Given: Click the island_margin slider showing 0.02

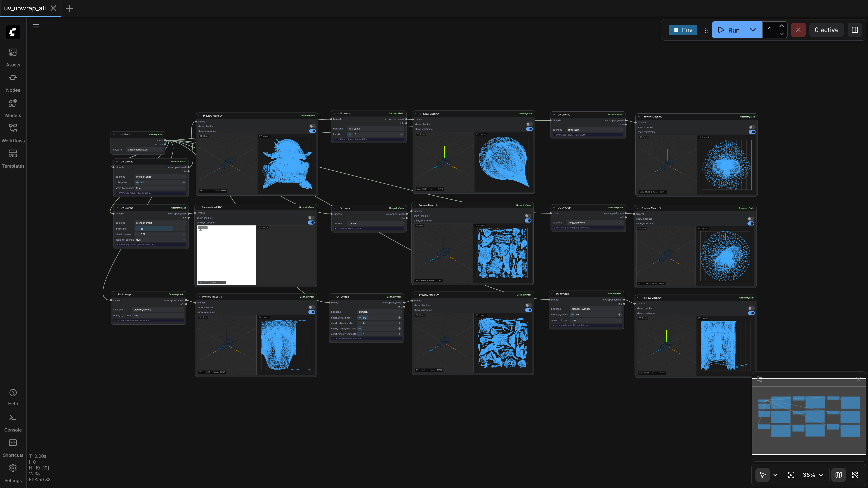Looking at the screenshot, I should [x=160, y=234].
